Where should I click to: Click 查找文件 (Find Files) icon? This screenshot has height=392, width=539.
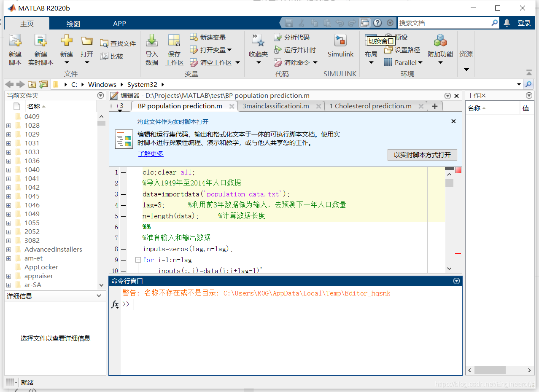coord(104,43)
